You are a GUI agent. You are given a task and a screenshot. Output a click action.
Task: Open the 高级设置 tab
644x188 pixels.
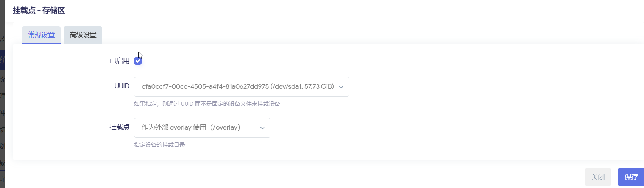pos(83,35)
